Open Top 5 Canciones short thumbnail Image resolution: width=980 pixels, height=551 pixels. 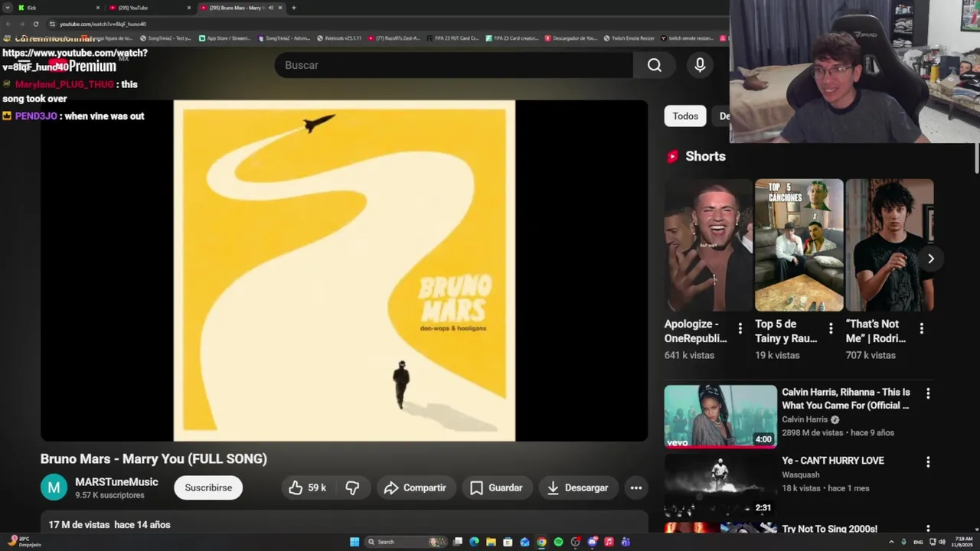(x=799, y=245)
